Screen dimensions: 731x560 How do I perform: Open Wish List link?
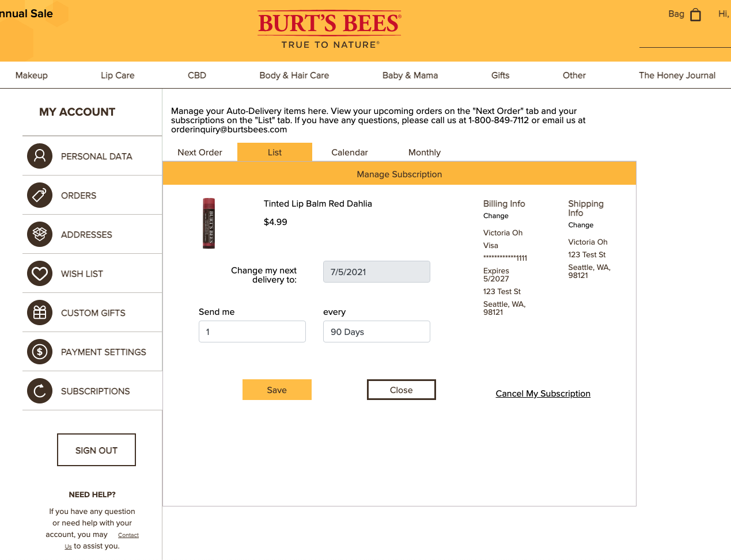(x=82, y=274)
